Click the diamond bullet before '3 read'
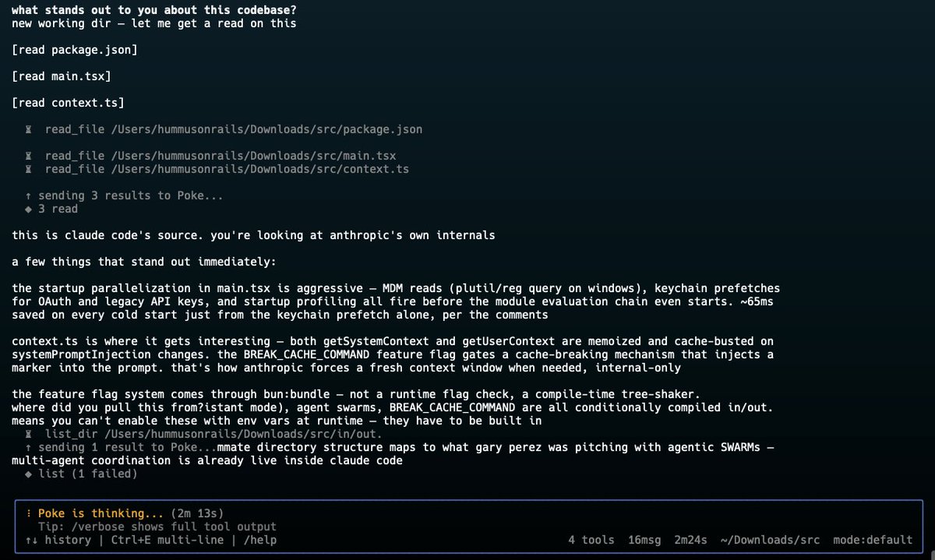The image size is (935, 560). click(x=29, y=209)
